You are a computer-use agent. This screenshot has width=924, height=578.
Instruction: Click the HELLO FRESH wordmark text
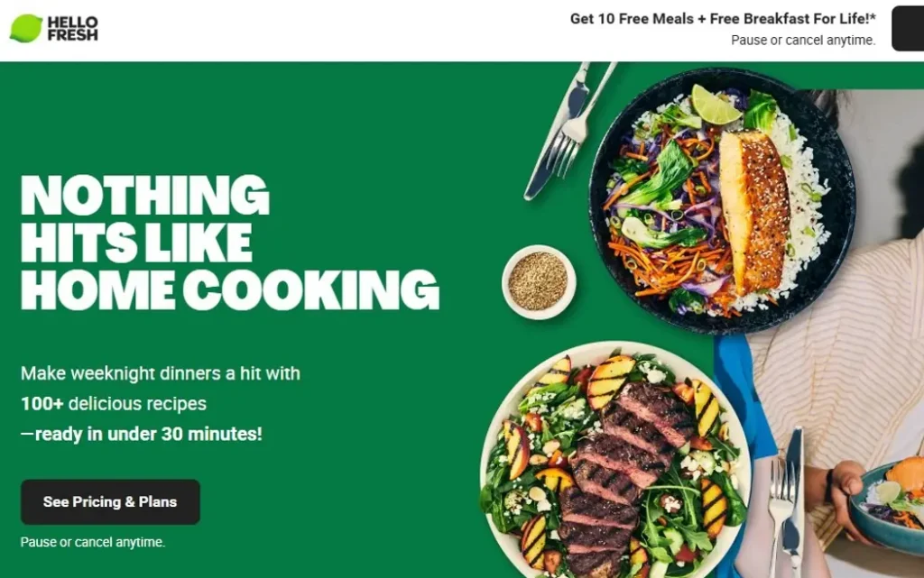tap(72, 28)
